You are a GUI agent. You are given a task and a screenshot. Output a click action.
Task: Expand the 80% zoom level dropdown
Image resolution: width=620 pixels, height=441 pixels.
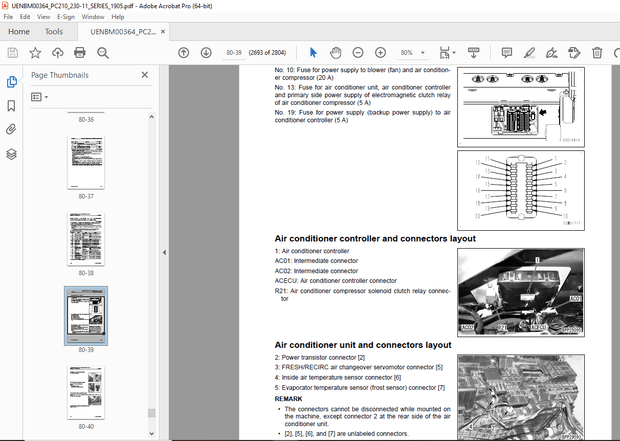click(x=423, y=53)
